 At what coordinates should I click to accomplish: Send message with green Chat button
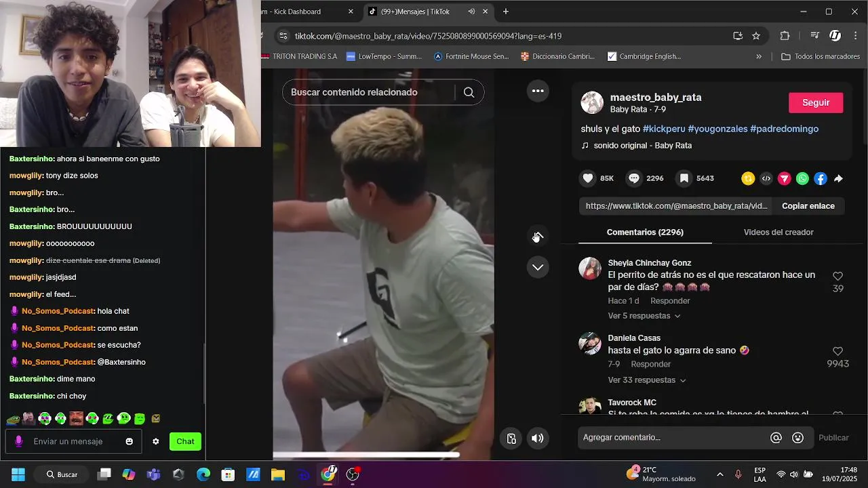(185, 441)
